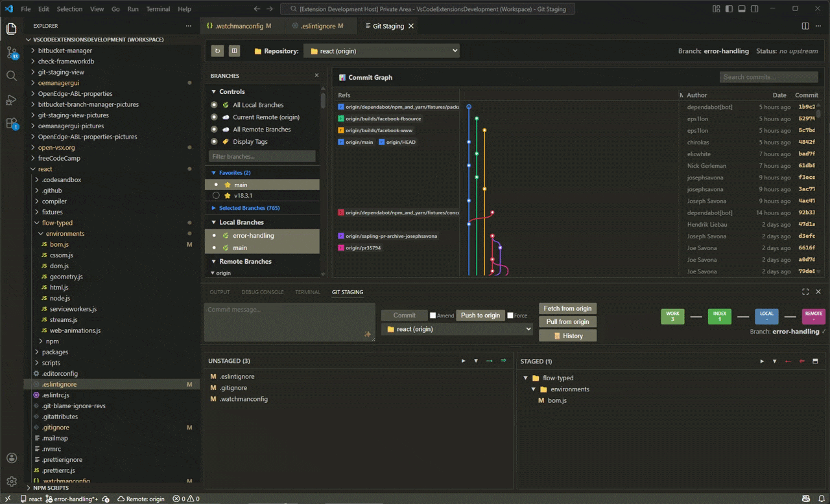Screen dimensions: 830x504
Task: Open the Search view in activity bar
Action: pos(11,76)
